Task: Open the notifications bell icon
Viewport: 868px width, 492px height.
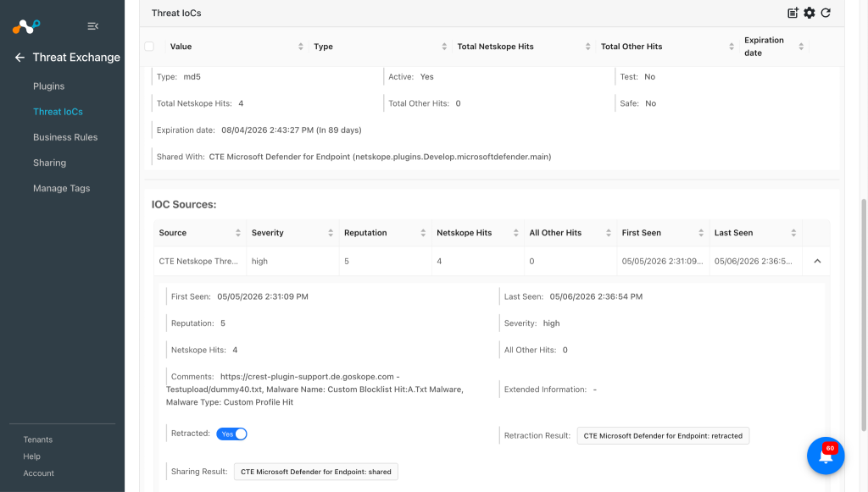Action: point(826,456)
